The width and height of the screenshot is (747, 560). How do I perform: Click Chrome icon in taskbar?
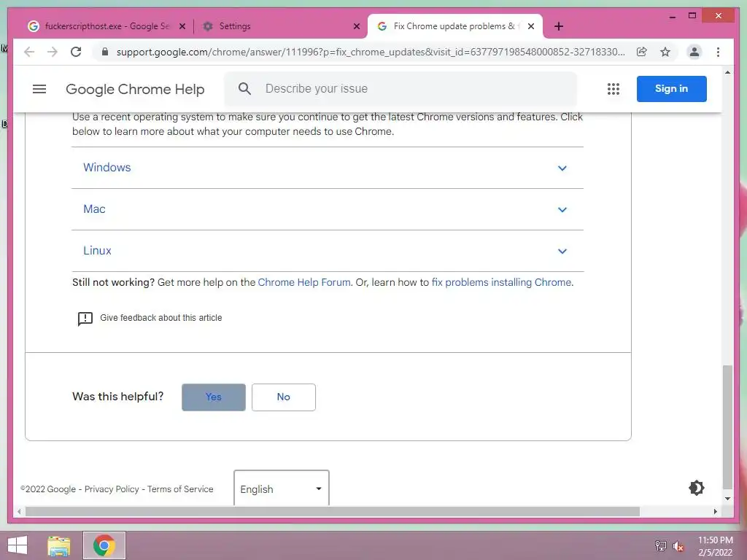tap(104, 545)
